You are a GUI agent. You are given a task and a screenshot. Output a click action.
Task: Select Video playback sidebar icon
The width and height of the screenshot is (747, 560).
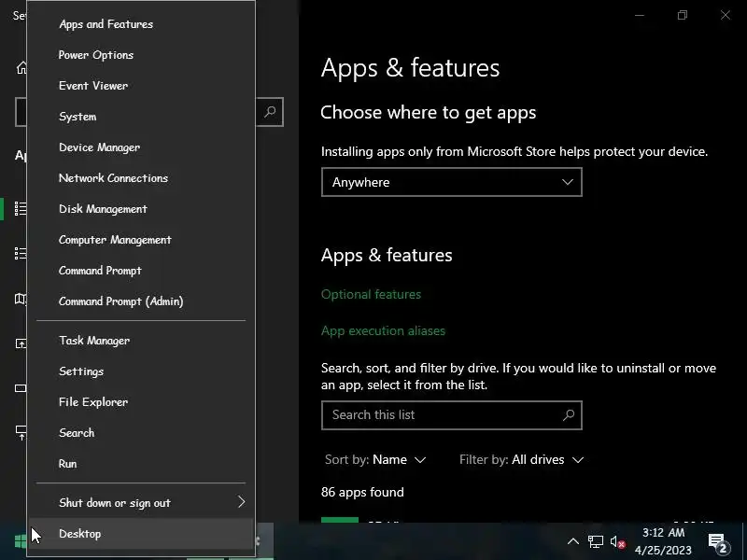[21, 388]
